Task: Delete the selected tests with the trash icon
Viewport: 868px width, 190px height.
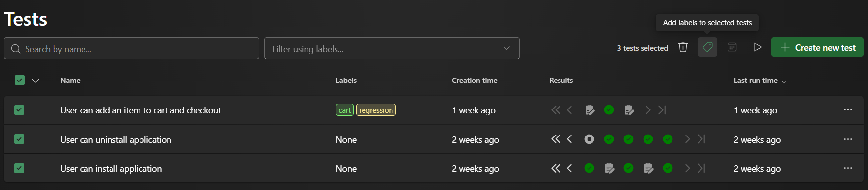Action: coord(683,47)
